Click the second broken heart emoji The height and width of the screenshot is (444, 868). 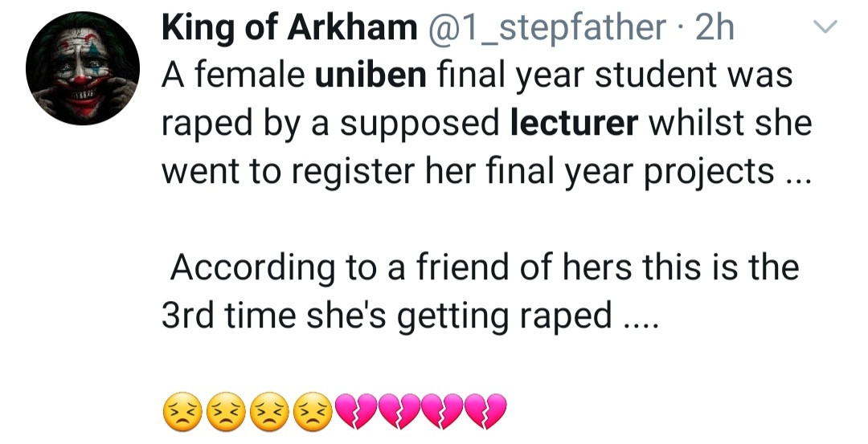[400, 410]
